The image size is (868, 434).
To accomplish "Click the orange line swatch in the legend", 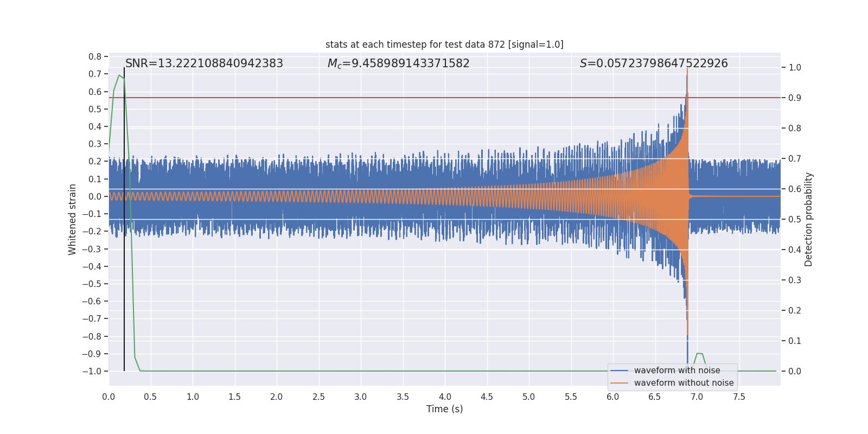I will coord(619,383).
